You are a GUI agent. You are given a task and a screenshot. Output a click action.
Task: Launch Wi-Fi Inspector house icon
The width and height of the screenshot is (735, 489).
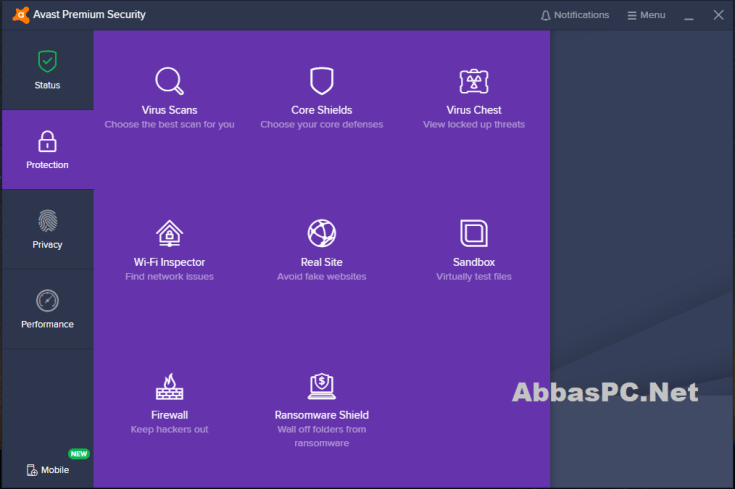pyautogui.click(x=169, y=233)
